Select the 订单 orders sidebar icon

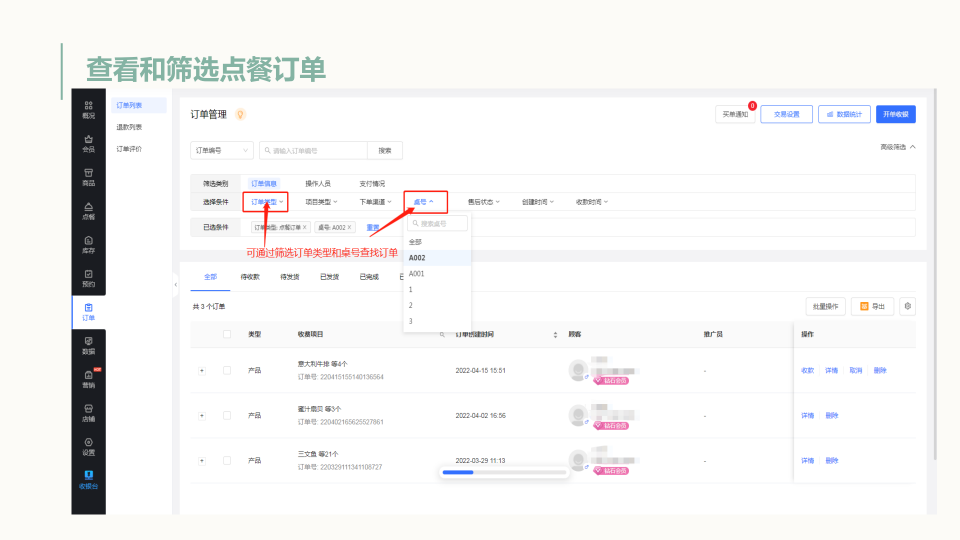tap(88, 312)
